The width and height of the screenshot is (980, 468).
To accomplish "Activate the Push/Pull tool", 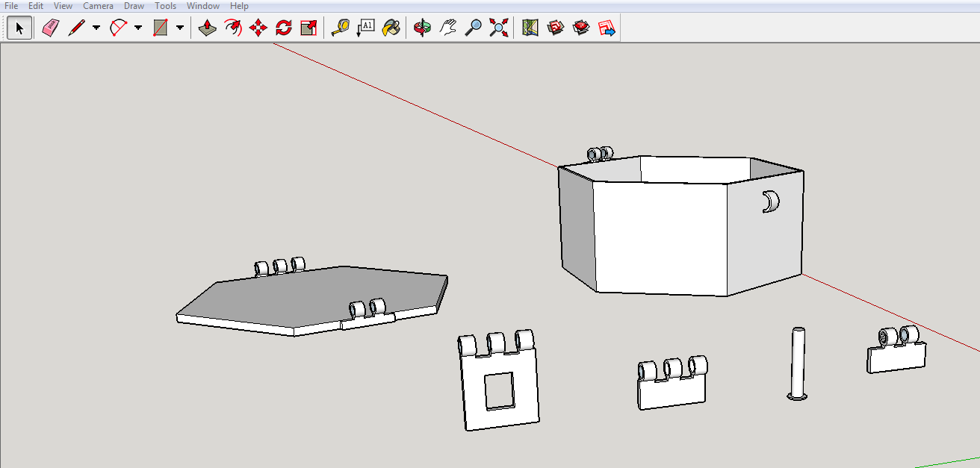I will pos(207,28).
